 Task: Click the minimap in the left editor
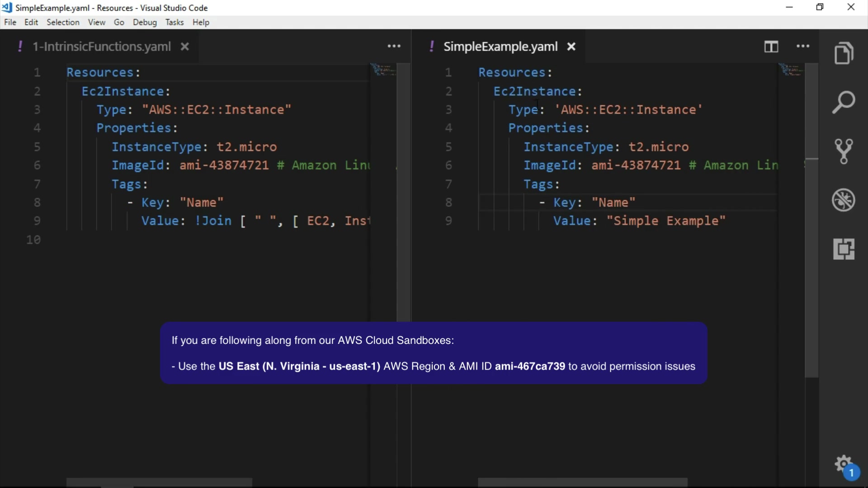pos(383,70)
